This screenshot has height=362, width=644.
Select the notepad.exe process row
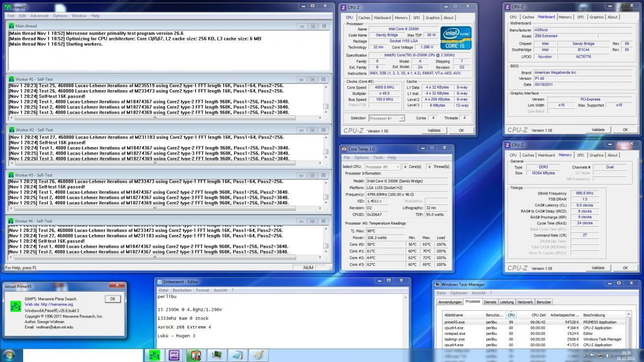[535, 333]
